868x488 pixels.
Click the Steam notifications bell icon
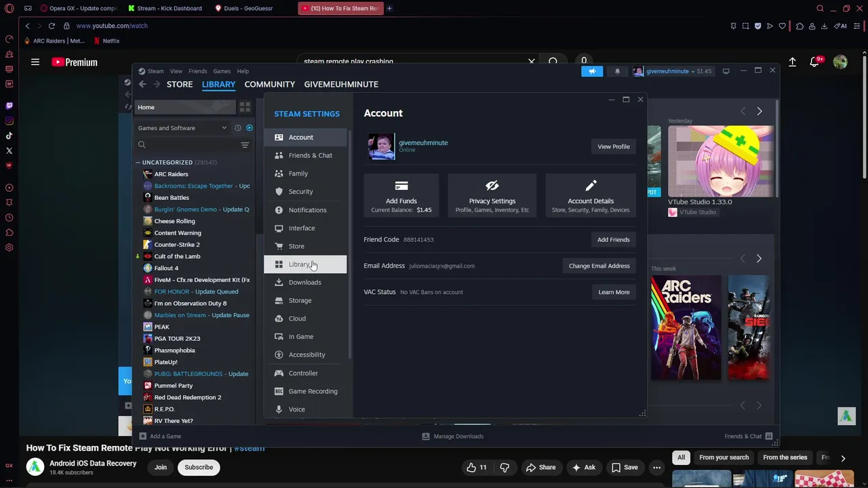point(617,71)
